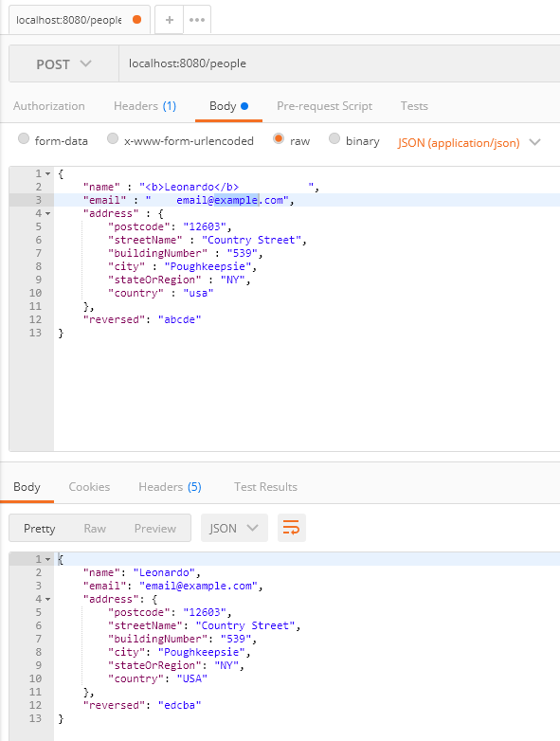Screen dimensions: 560x741
Task: Open the JSON (application/json) content type dropdown
Action: pyautogui.click(x=469, y=142)
